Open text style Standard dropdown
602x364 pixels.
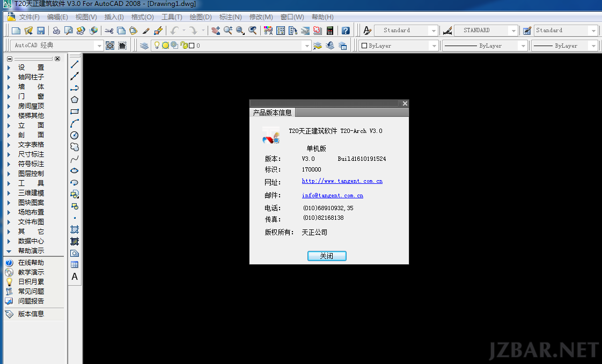pyautogui.click(x=434, y=31)
